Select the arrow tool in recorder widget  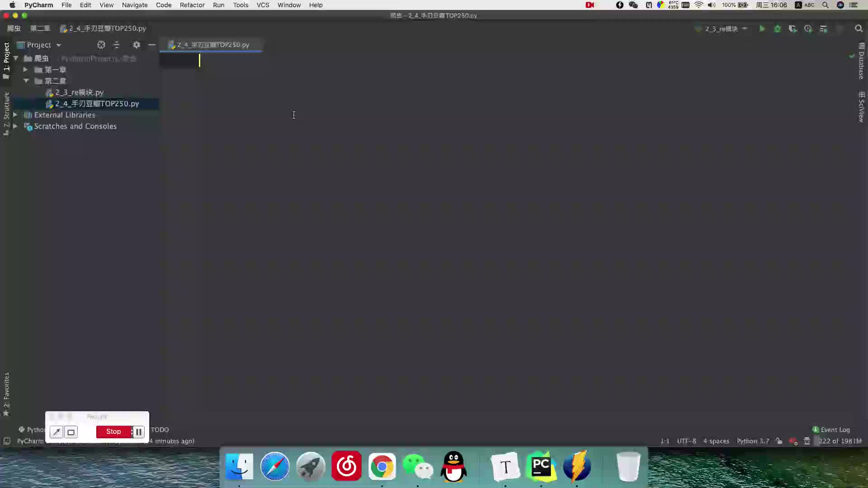click(x=57, y=432)
